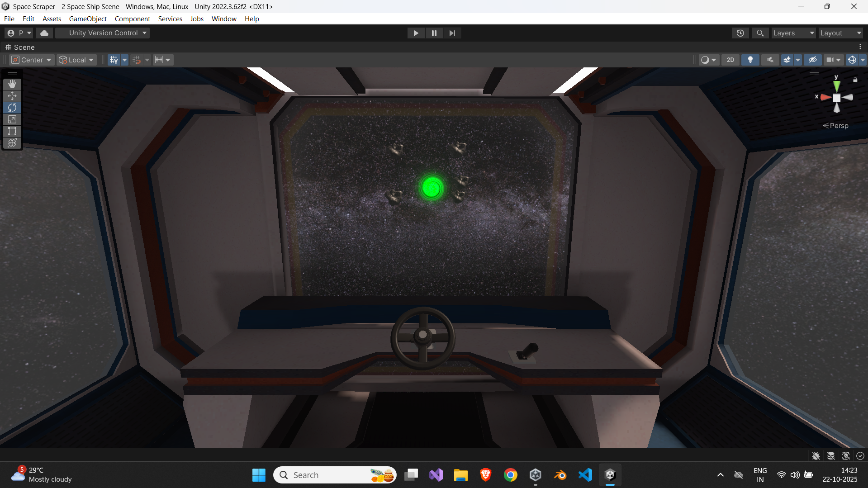Open the Component menu

coord(132,19)
